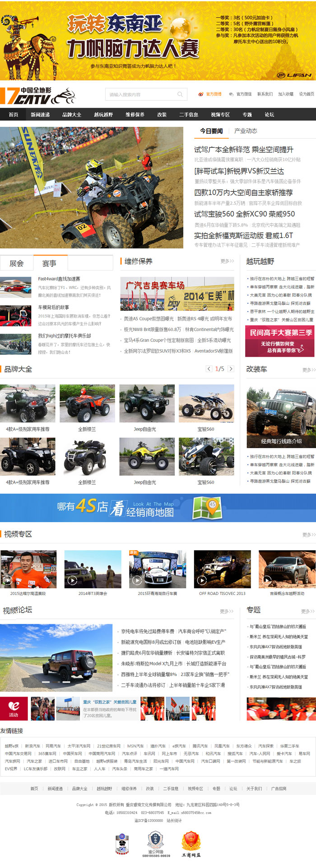Go to next page of 品牌大全 carousel
The height and width of the screenshot is (868, 316).
[231, 369]
